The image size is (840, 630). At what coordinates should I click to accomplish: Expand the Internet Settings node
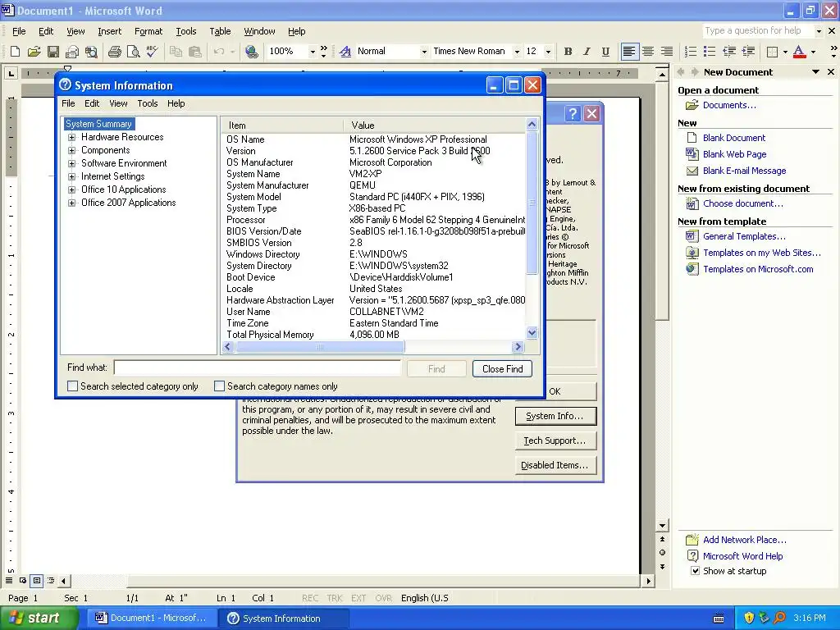click(71, 176)
